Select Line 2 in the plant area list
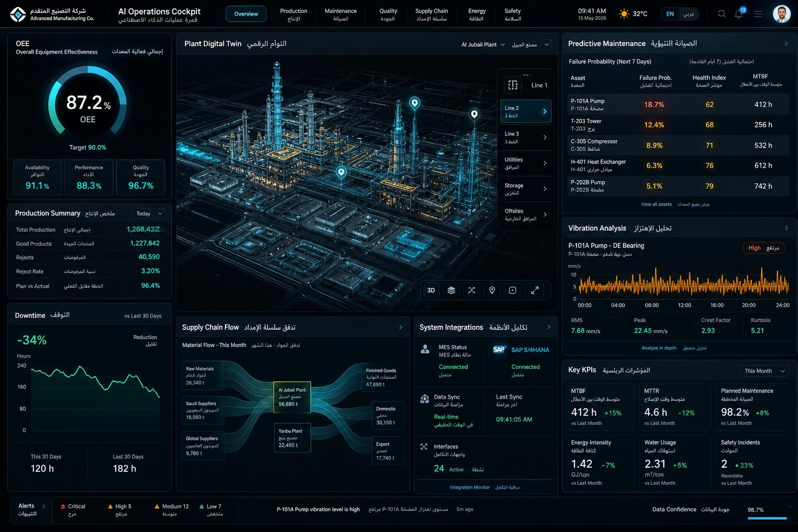The image size is (798, 532). point(526,111)
